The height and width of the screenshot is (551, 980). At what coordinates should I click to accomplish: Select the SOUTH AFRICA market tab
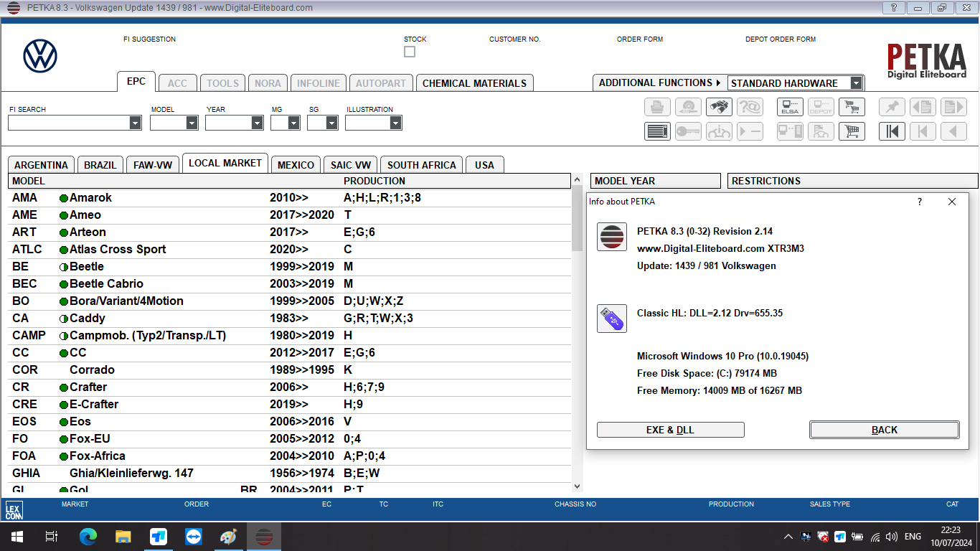(421, 165)
